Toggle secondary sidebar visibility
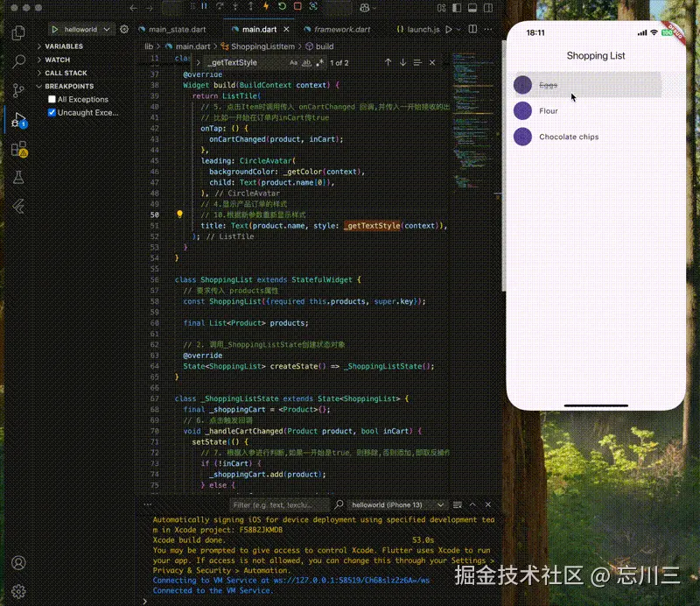The height and width of the screenshot is (606, 700). pyautogui.click(x=488, y=8)
